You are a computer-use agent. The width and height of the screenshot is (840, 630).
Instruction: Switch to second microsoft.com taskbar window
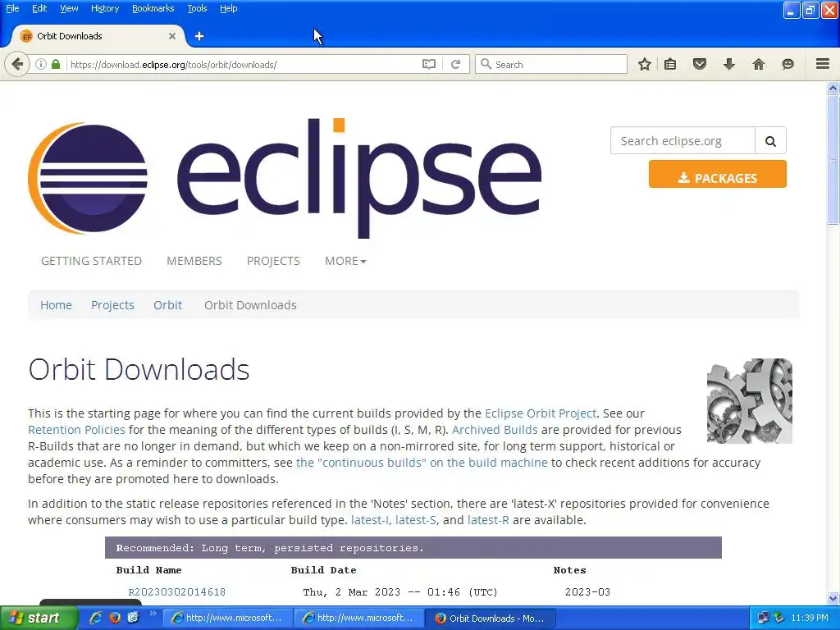pyautogui.click(x=359, y=618)
